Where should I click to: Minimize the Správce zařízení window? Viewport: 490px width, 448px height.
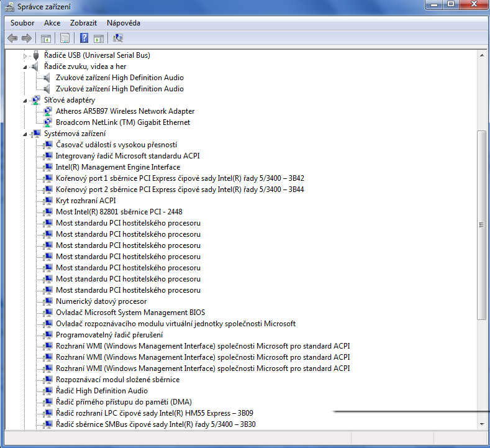(433, 4)
